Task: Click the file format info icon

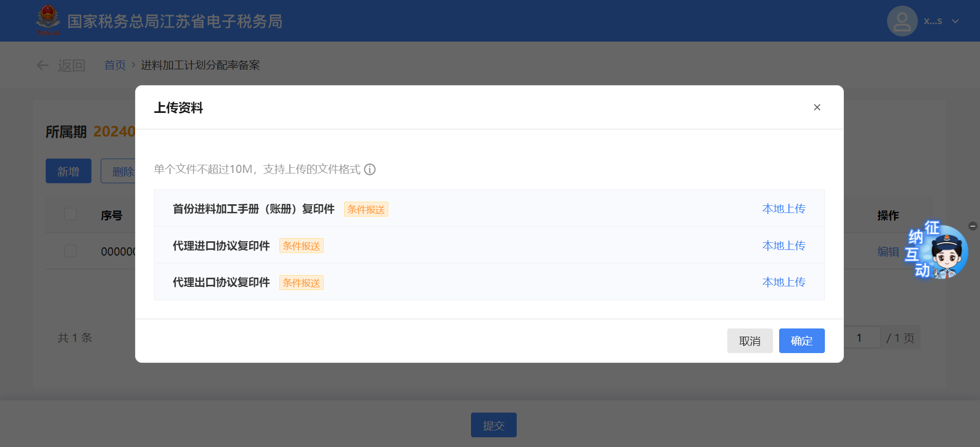Action: click(370, 169)
